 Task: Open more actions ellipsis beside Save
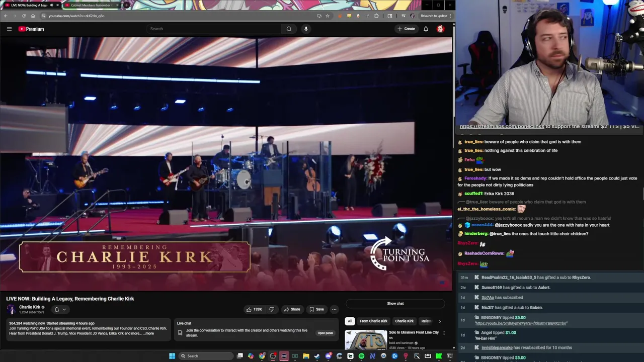tap(334, 309)
